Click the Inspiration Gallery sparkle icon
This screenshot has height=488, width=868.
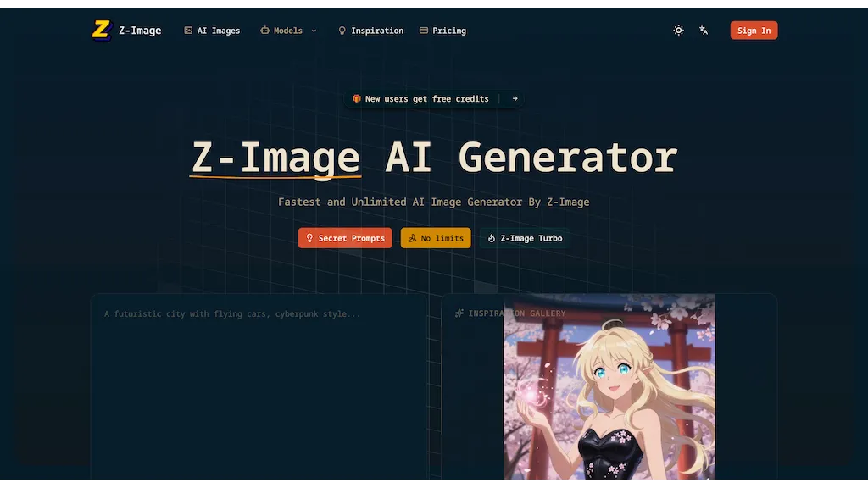(459, 313)
